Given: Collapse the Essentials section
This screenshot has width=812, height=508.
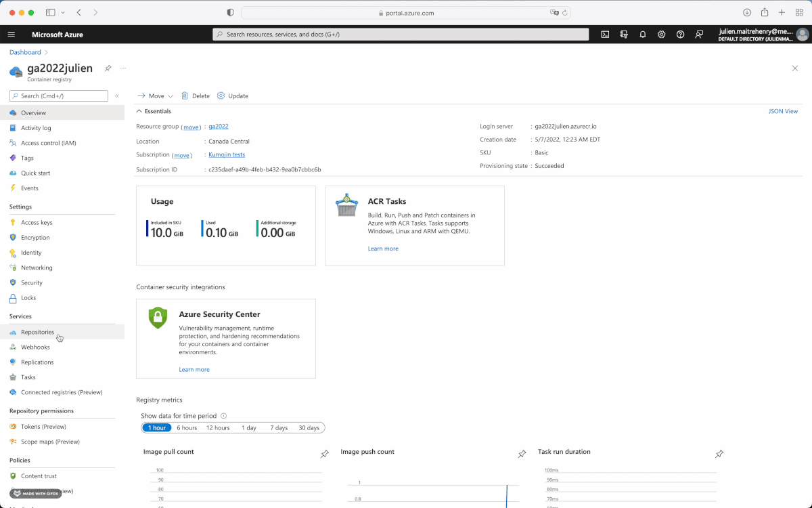Looking at the screenshot, I should [x=154, y=111].
